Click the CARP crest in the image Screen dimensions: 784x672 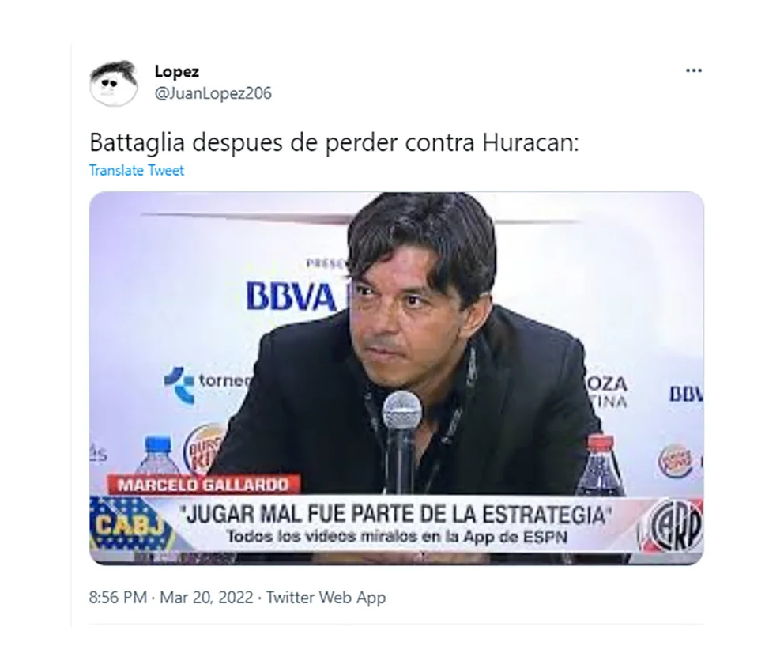673,525
